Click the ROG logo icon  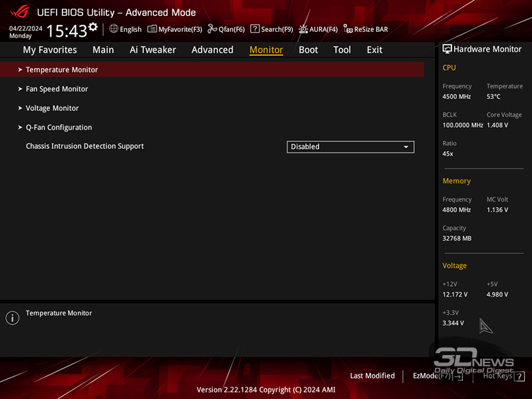(x=20, y=12)
